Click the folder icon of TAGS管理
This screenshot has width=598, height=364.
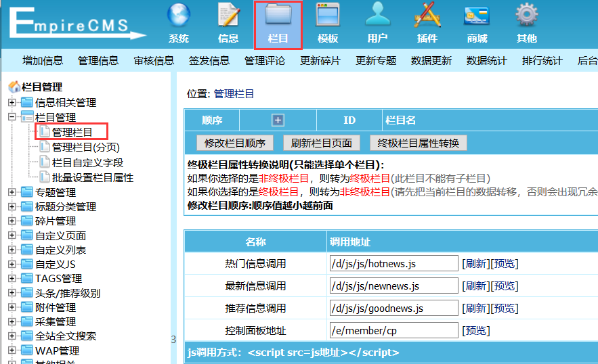(x=26, y=278)
